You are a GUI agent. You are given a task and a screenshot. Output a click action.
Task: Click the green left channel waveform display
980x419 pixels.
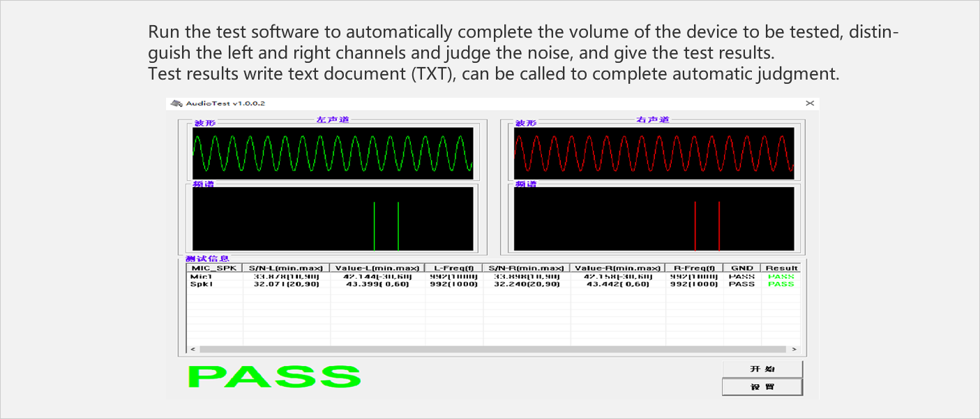333,153
